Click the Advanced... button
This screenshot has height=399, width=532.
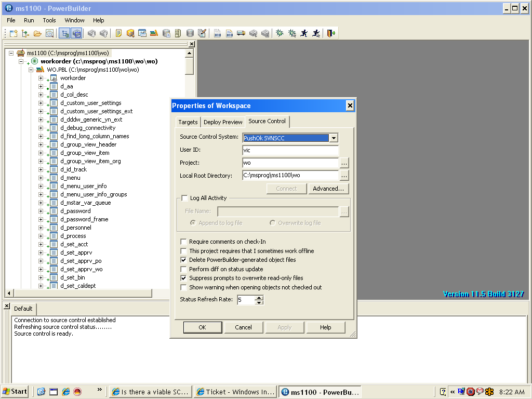[328, 189]
